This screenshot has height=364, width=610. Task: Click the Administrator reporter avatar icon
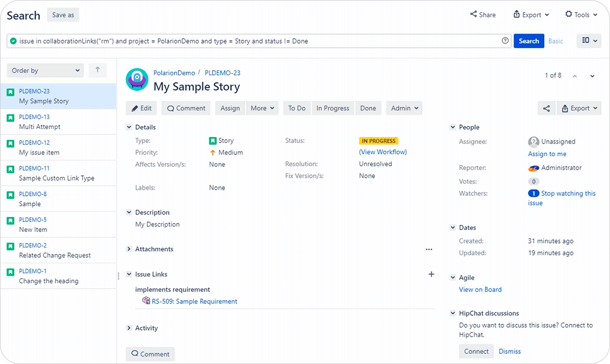click(534, 168)
